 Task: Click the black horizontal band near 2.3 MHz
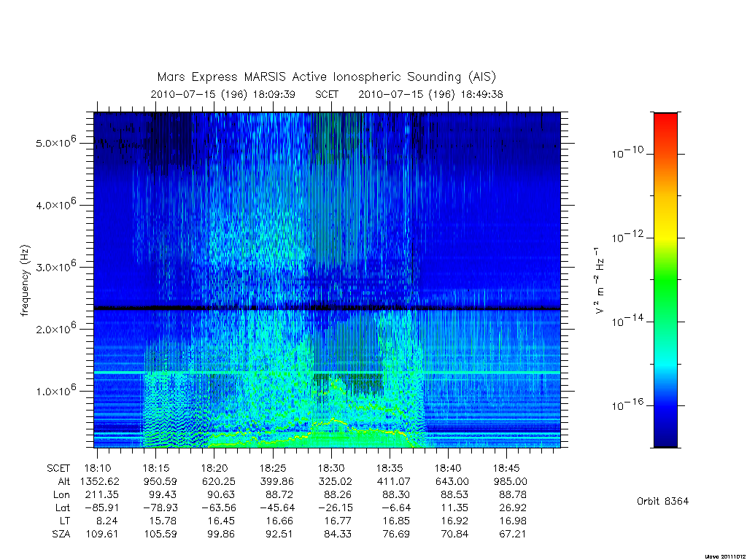[327, 308]
